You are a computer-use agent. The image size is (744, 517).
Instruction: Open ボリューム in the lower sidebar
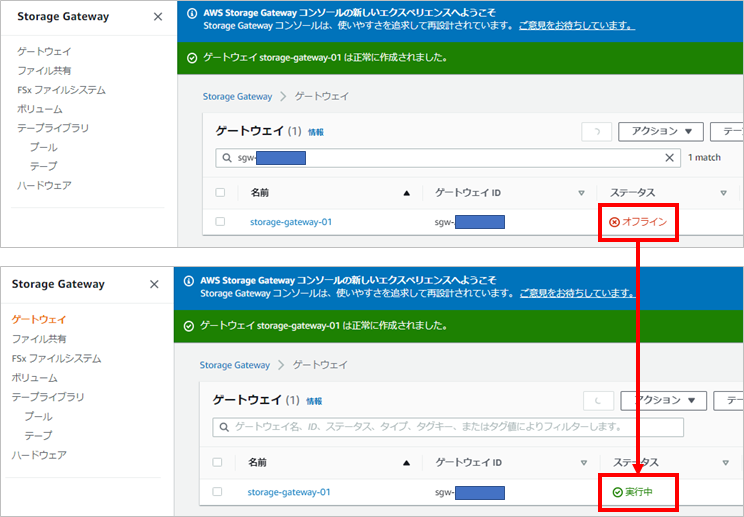pyautogui.click(x=35, y=378)
